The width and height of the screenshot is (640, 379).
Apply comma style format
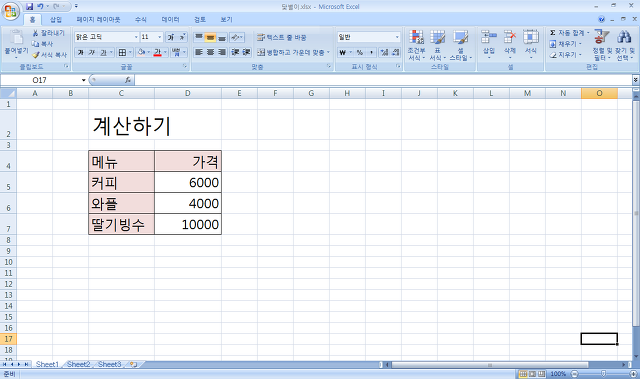click(371, 52)
